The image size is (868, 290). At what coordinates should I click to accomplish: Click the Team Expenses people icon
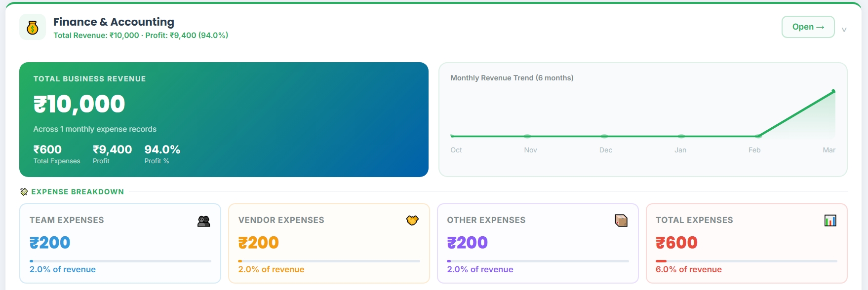(x=203, y=221)
